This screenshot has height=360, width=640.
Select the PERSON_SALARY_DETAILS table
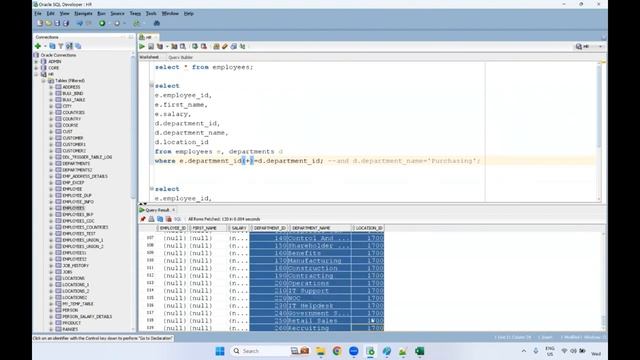point(87,317)
